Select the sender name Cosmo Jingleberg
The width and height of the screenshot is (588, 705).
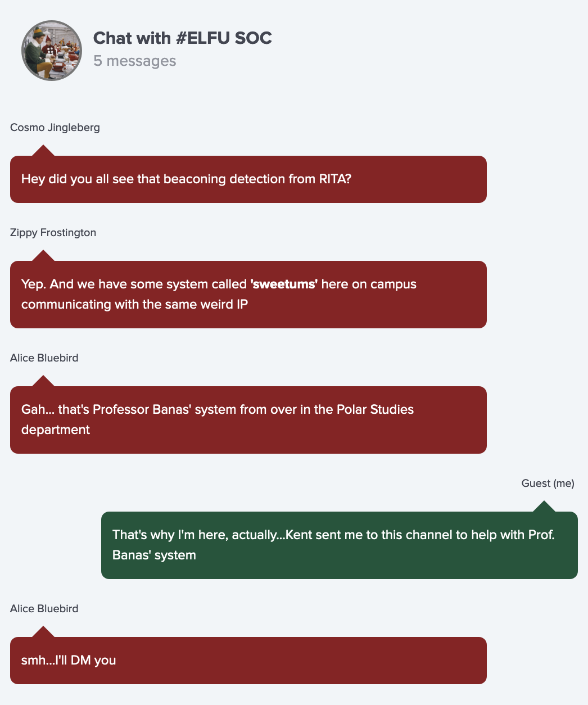55,127
